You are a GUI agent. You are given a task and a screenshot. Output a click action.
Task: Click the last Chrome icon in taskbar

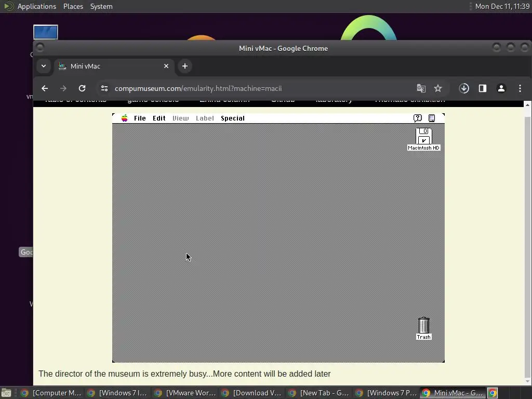(493, 393)
